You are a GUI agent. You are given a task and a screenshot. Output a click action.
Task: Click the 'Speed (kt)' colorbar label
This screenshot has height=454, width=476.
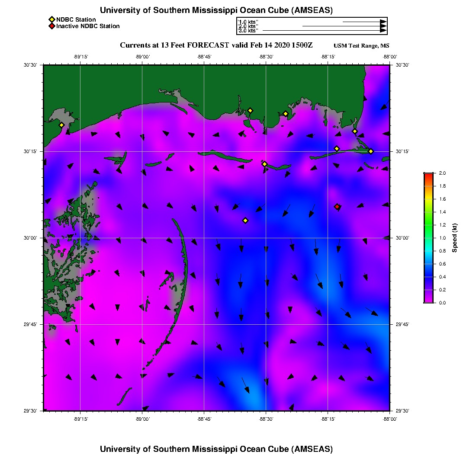point(455,238)
